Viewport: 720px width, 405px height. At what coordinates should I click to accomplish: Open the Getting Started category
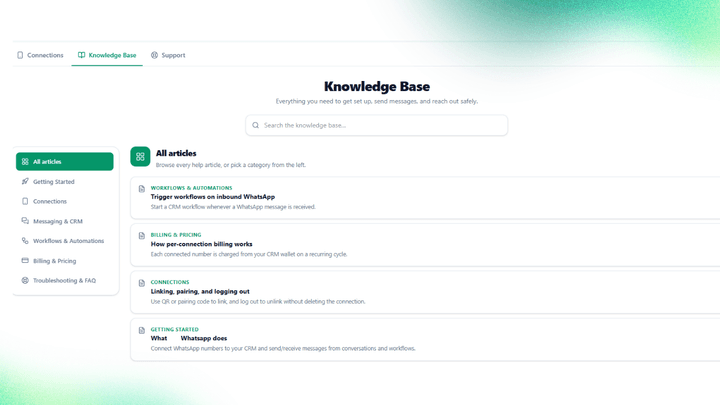(65, 182)
